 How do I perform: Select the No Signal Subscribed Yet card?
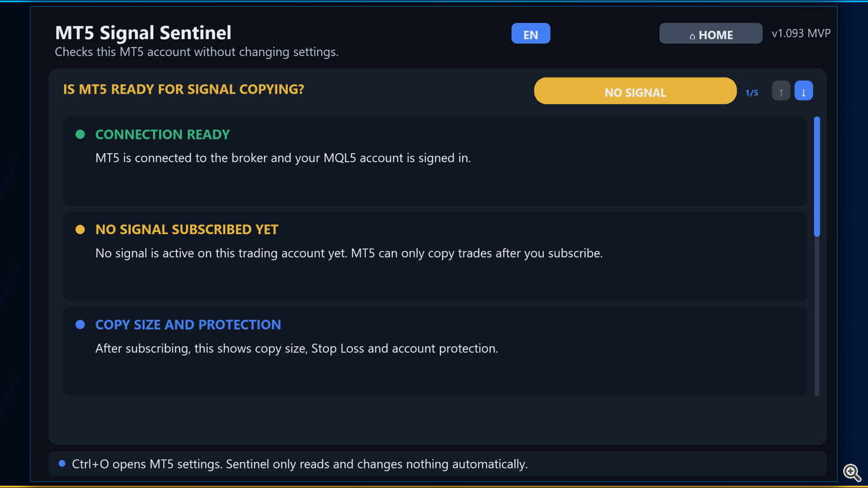coord(435,256)
